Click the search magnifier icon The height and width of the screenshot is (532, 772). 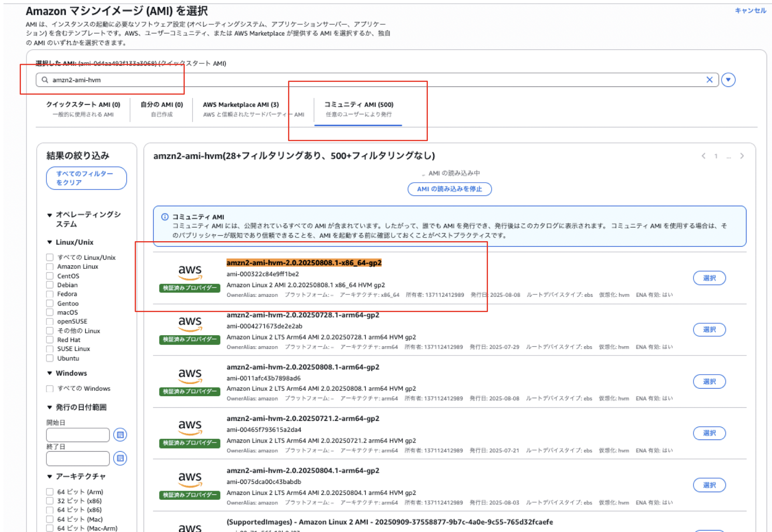[x=45, y=80]
